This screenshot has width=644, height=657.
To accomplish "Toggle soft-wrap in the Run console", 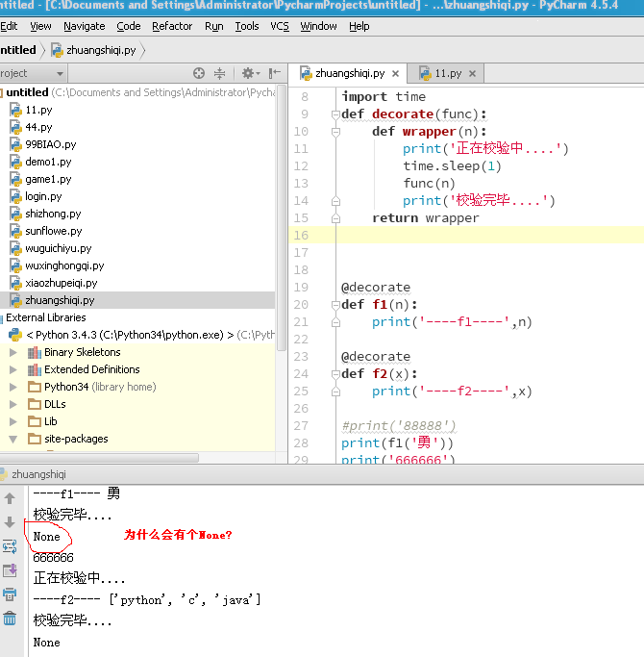I will click(x=10, y=546).
